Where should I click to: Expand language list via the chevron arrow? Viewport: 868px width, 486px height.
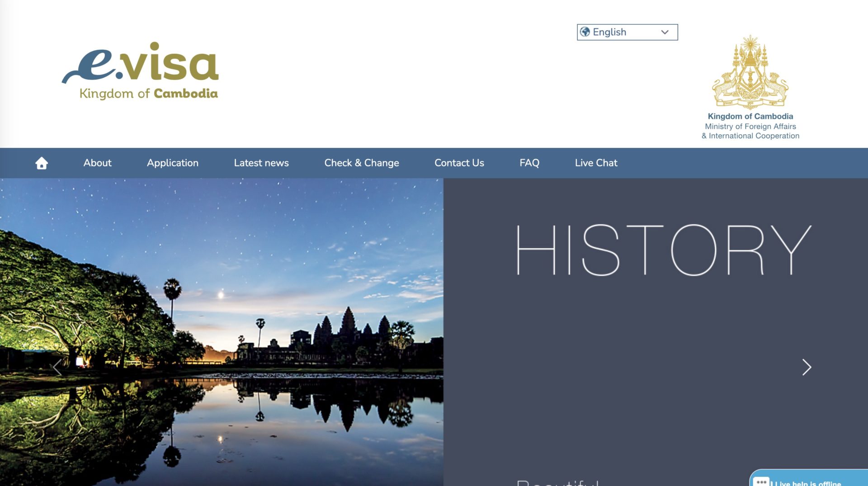click(665, 32)
